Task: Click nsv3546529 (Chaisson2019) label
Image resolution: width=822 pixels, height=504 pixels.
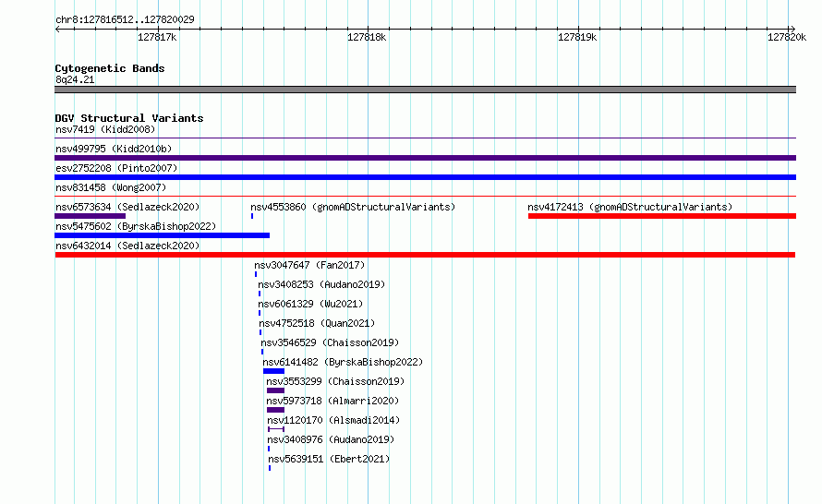Action: (x=330, y=342)
